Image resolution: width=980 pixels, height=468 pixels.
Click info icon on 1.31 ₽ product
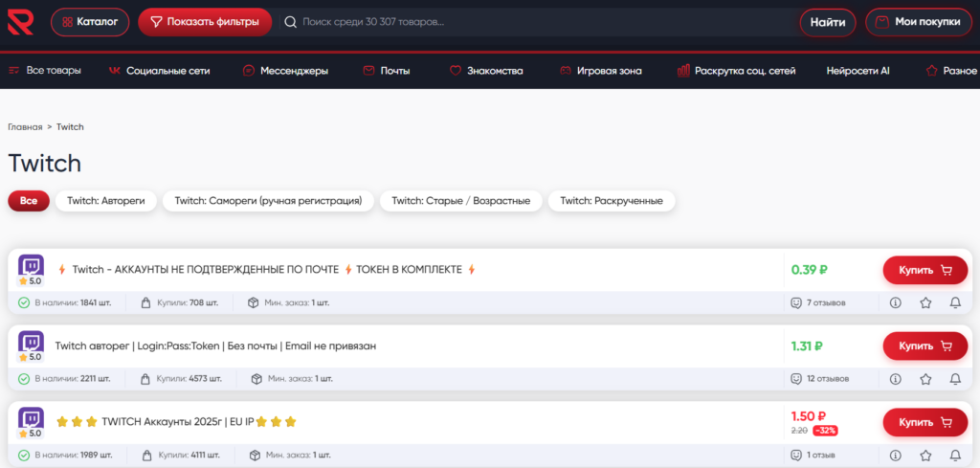(x=895, y=379)
